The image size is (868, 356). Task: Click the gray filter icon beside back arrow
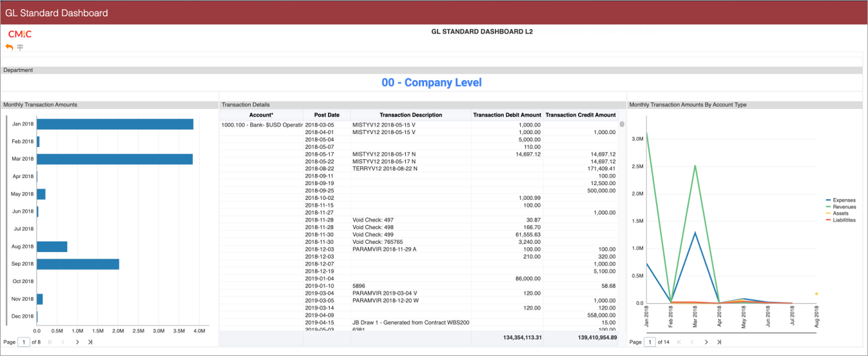click(x=20, y=47)
